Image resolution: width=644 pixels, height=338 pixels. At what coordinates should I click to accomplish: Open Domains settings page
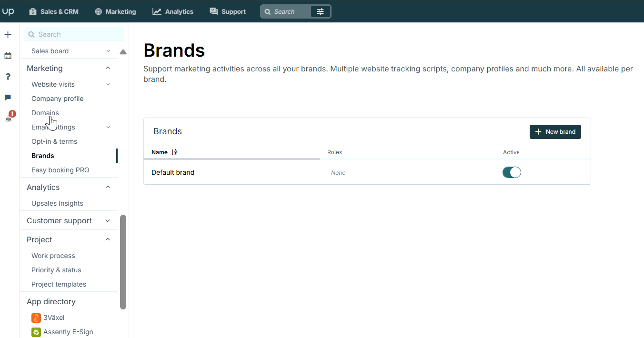pos(45,113)
